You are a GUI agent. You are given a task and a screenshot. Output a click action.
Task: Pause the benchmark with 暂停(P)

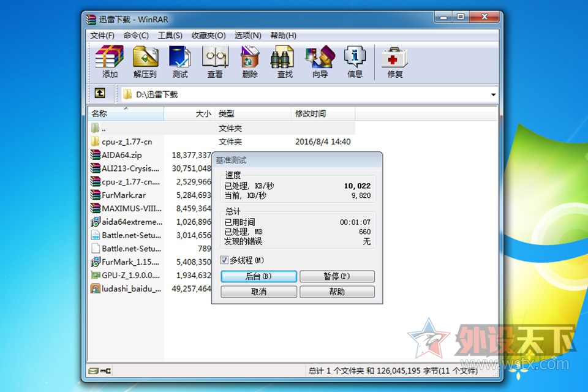pyautogui.click(x=337, y=276)
